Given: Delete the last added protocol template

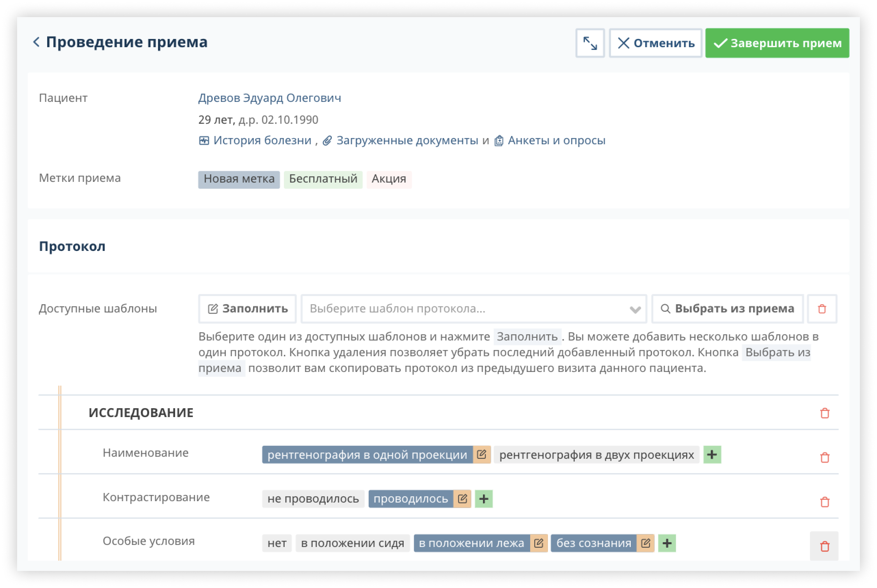Looking at the screenshot, I should point(822,309).
